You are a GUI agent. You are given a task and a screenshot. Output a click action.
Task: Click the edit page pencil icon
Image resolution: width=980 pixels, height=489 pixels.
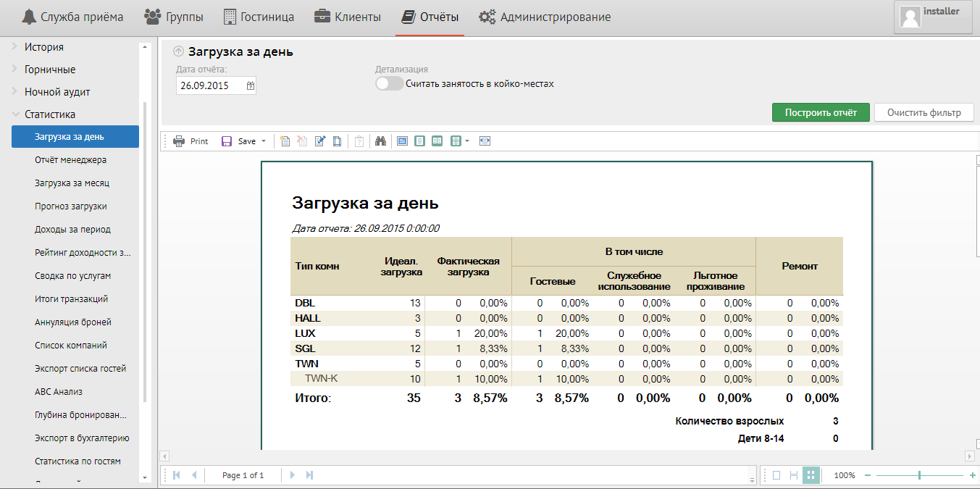click(319, 141)
